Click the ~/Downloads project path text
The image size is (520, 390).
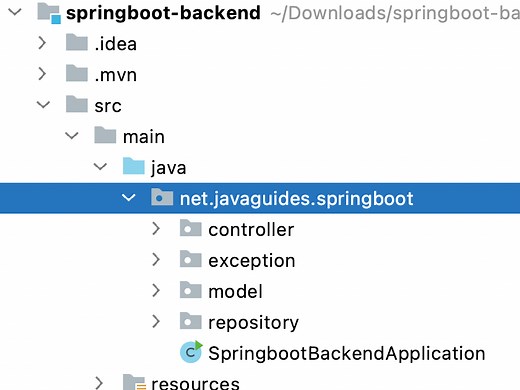point(395,14)
